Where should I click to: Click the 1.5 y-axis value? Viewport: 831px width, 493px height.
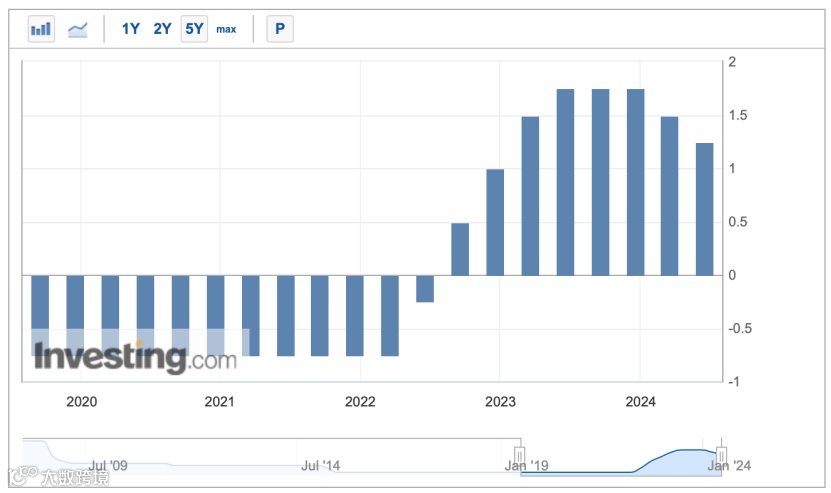[x=738, y=115]
